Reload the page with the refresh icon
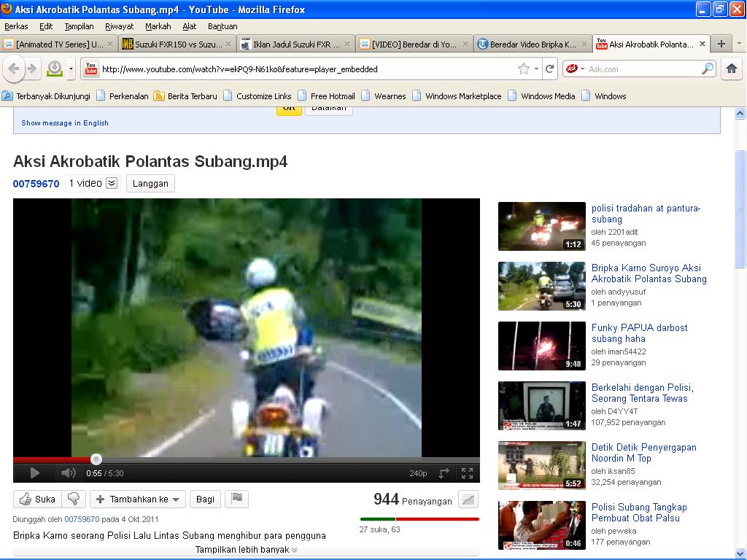747x560 pixels. click(x=550, y=69)
